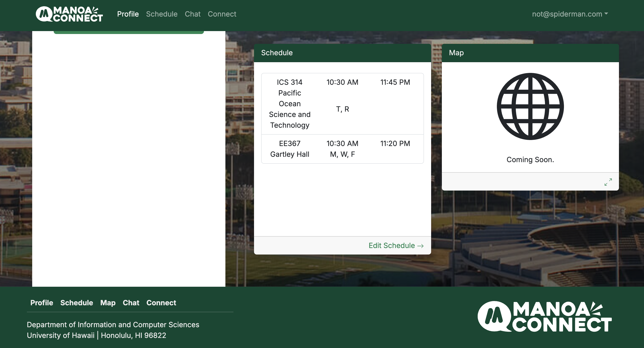Open the Profile tab in top navbar
Image resolution: width=644 pixels, height=348 pixels.
[x=128, y=14]
